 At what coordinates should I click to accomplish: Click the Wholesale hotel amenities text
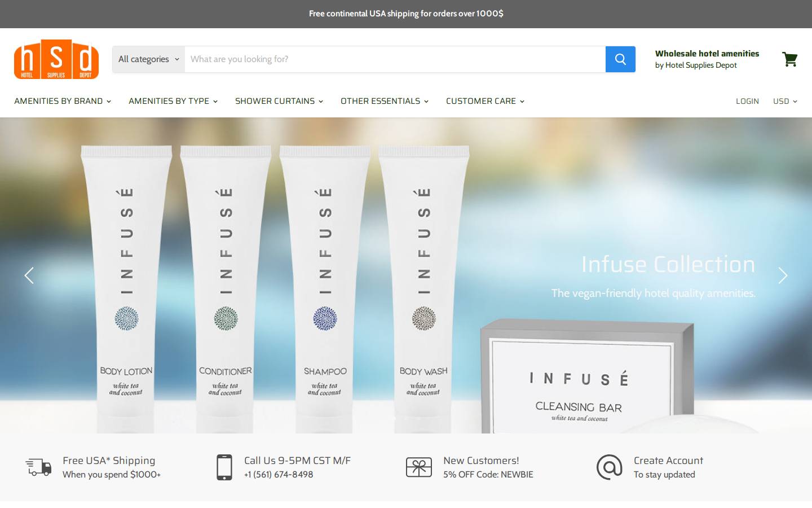click(x=707, y=54)
